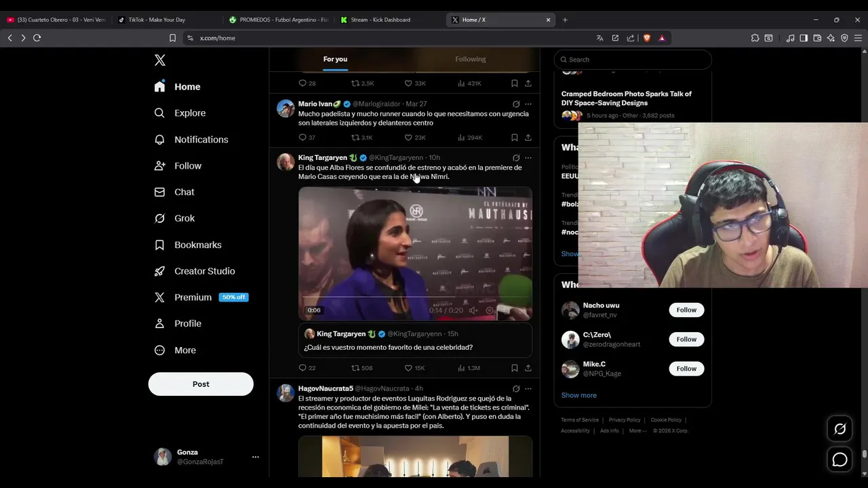This screenshot has width=868, height=488.
Task: Open more options on King Targaryen's post
Action: point(528,158)
